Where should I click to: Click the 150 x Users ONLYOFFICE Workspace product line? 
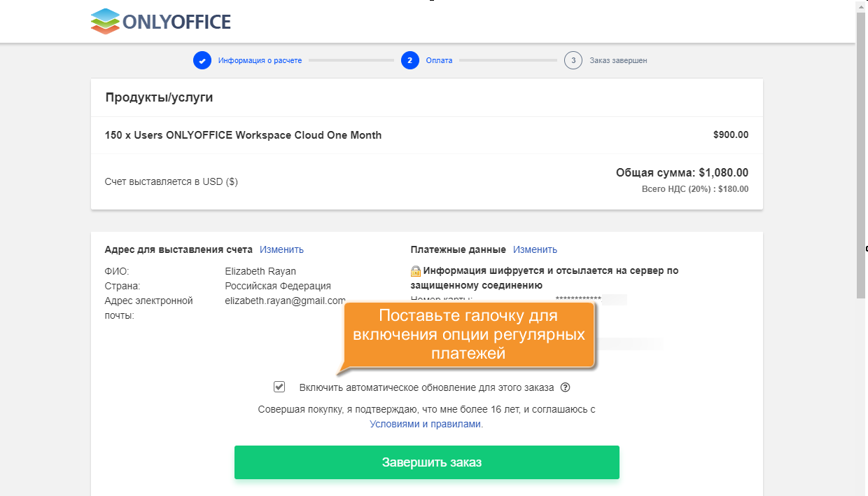tap(244, 135)
